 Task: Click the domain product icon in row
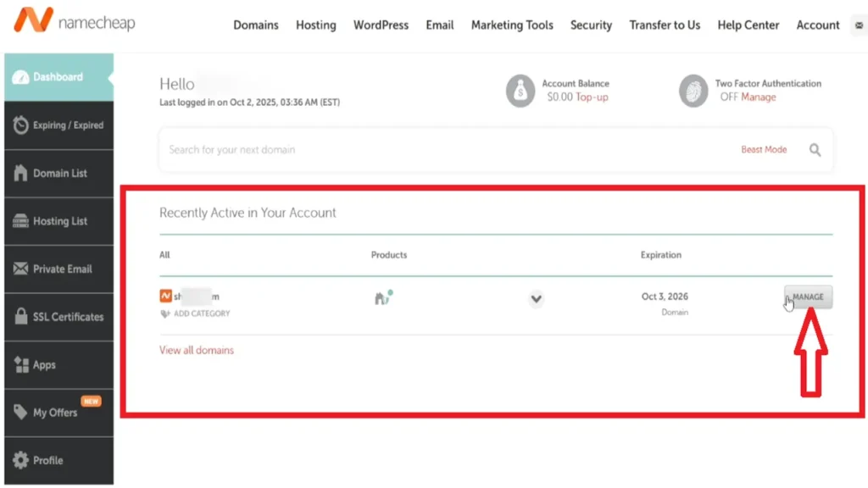384,298
